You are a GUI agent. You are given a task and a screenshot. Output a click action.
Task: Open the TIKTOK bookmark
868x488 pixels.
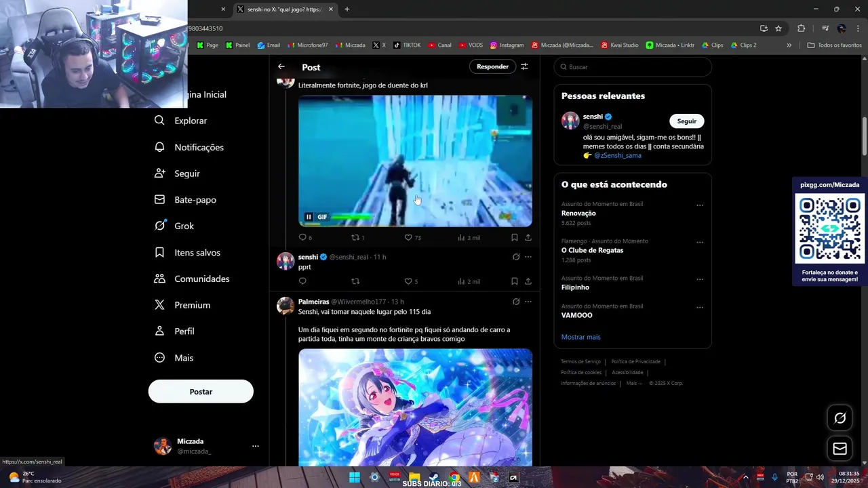[407, 45]
